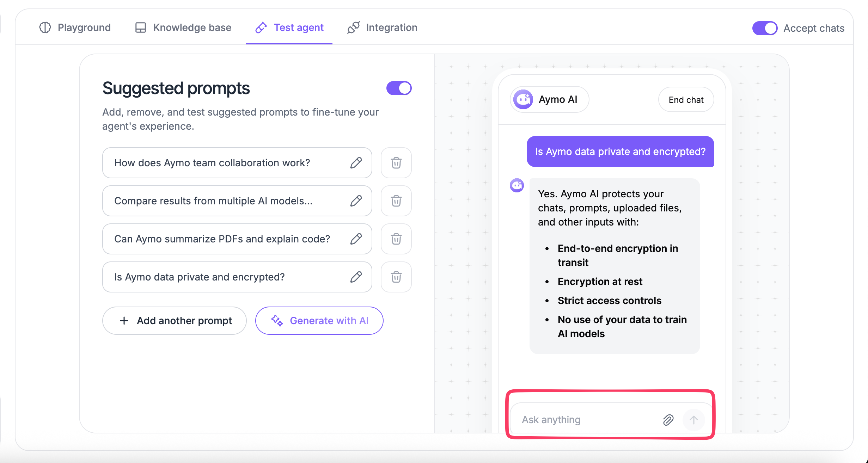Edit the team collaboration prompt with the pencil icon
The width and height of the screenshot is (868, 463).
(x=356, y=163)
